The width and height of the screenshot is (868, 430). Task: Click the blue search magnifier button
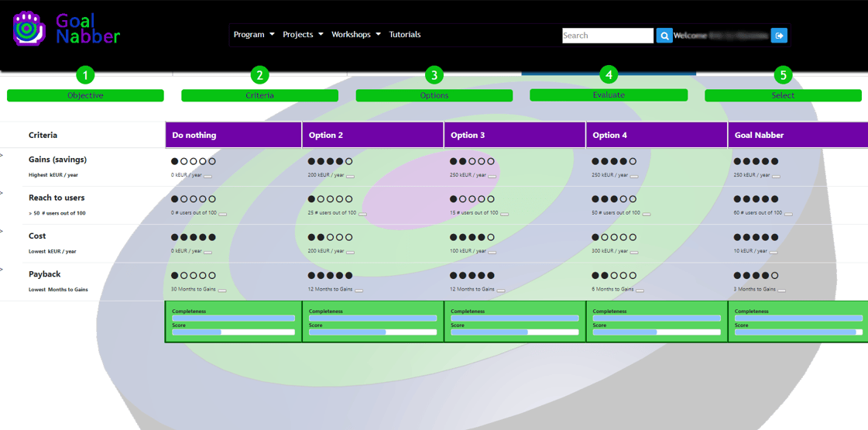click(664, 36)
